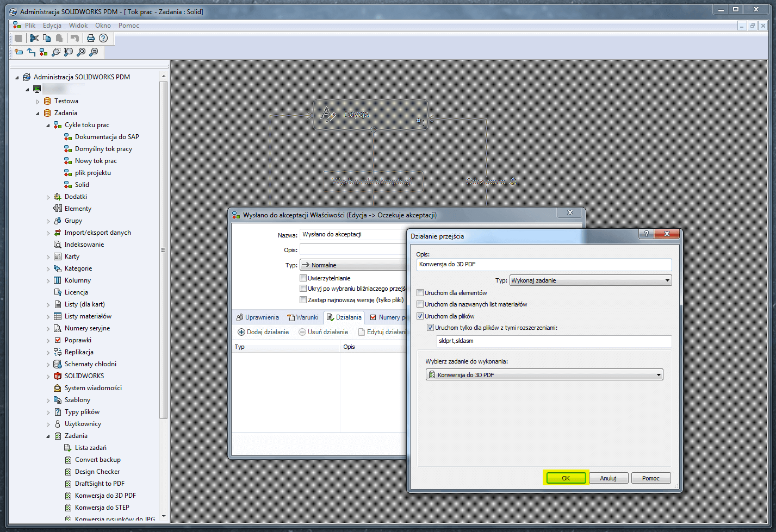Viewport: 776px width, 532px height.
Task: Click the Help question mark icon
Action: [x=103, y=38]
